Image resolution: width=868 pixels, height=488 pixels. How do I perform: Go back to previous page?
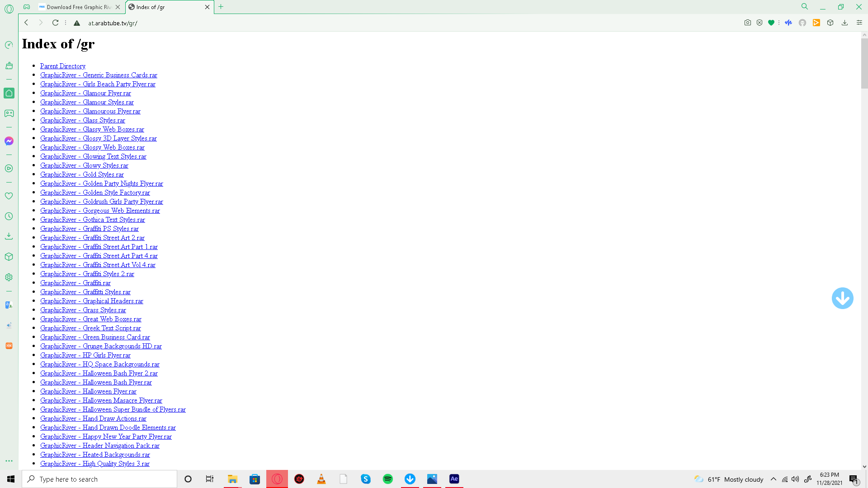[x=26, y=23]
